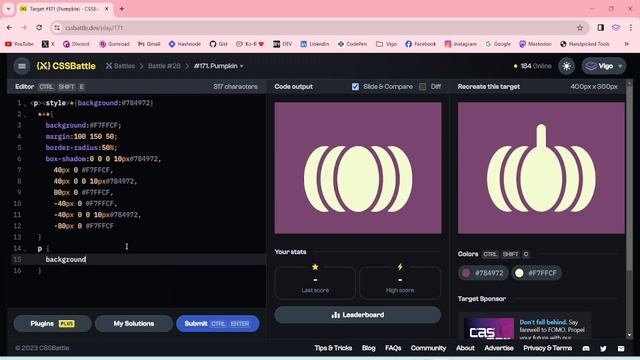Open the Gumroad bookmark

click(114, 44)
